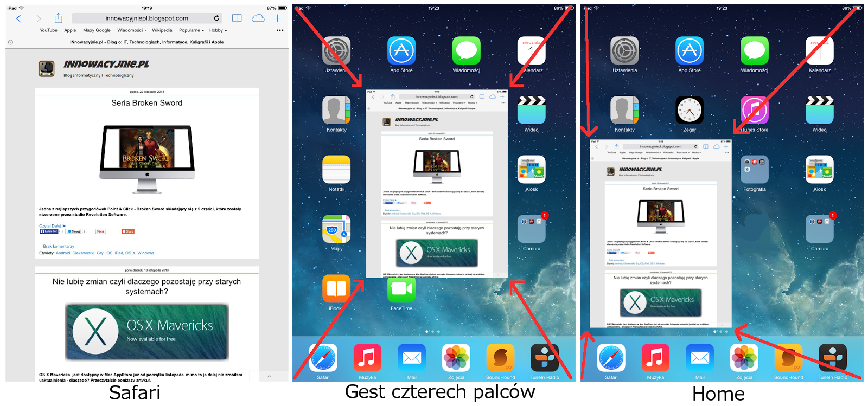Open the Wikipedia bookmark in large Safari
This screenshot has width=868, height=406.
click(162, 30)
